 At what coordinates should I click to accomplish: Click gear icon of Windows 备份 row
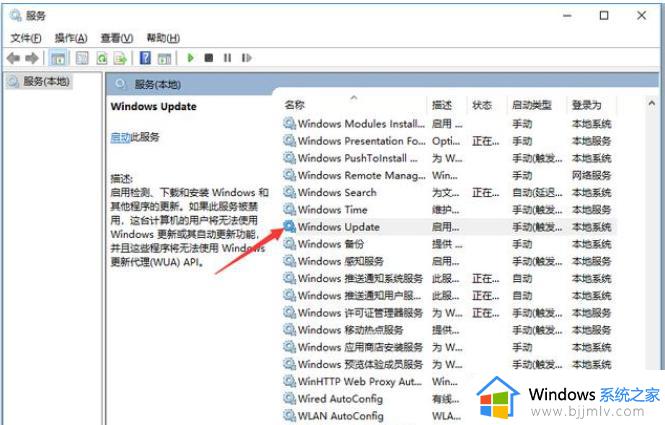290,243
